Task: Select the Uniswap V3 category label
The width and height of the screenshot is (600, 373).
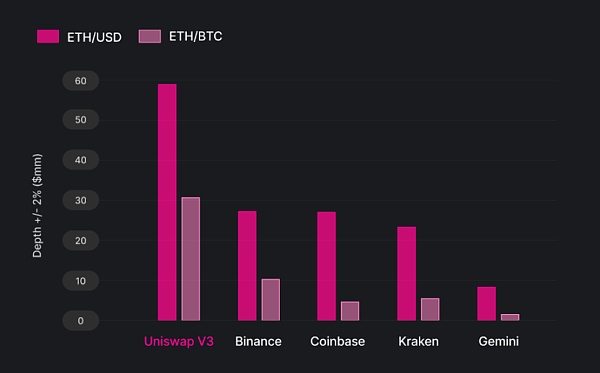Action: pyautogui.click(x=179, y=341)
